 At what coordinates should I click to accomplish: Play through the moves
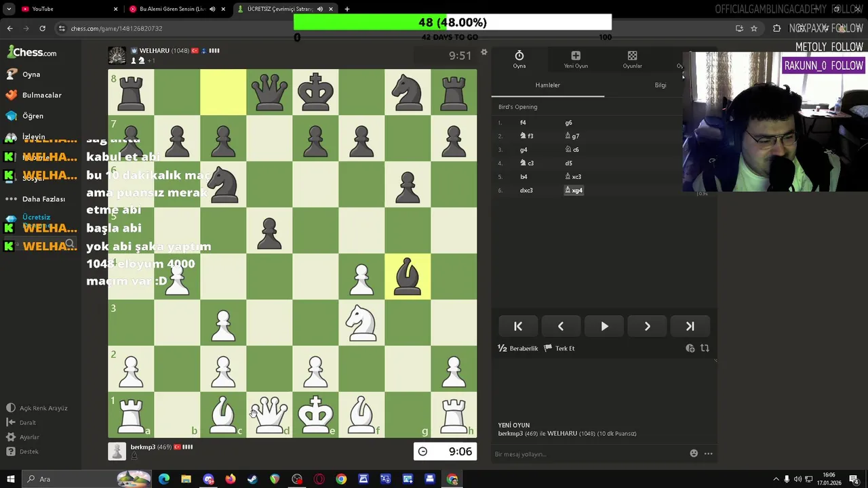(604, 327)
